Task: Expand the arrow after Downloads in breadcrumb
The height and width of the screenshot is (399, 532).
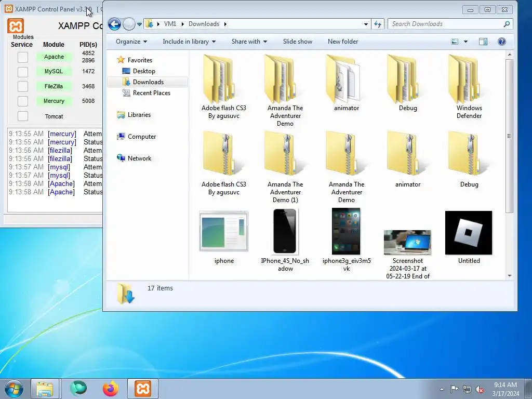Action: click(x=225, y=24)
